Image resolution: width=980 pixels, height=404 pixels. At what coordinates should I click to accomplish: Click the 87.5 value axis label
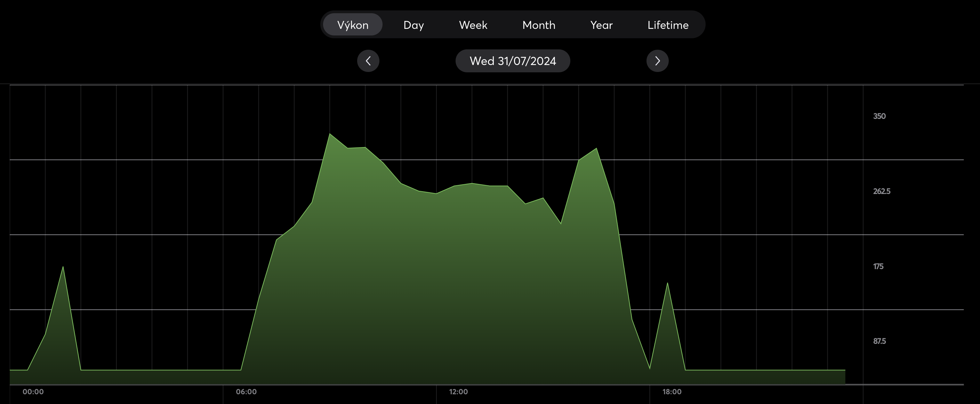pyautogui.click(x=879, y=341)
